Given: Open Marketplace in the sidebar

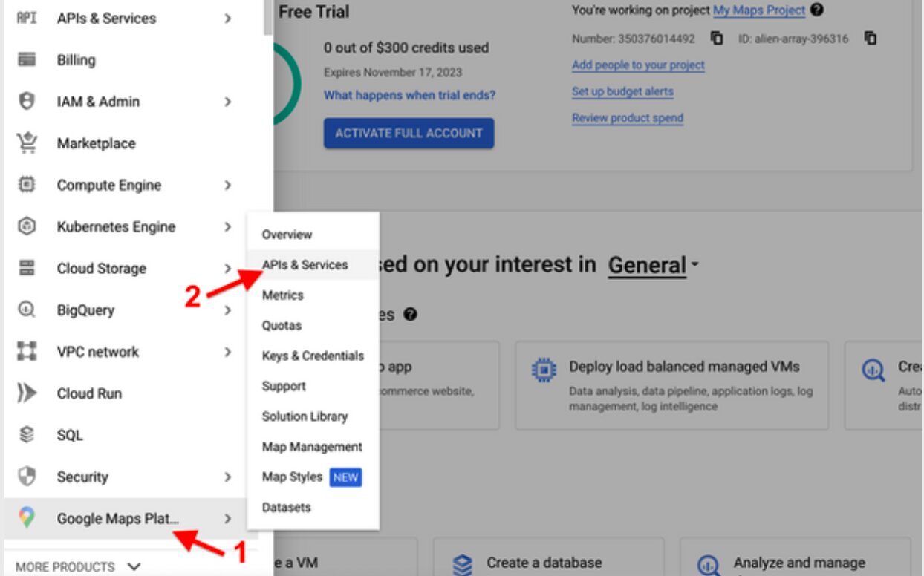Looking at the screenshot, I should [x=131, y=143].
